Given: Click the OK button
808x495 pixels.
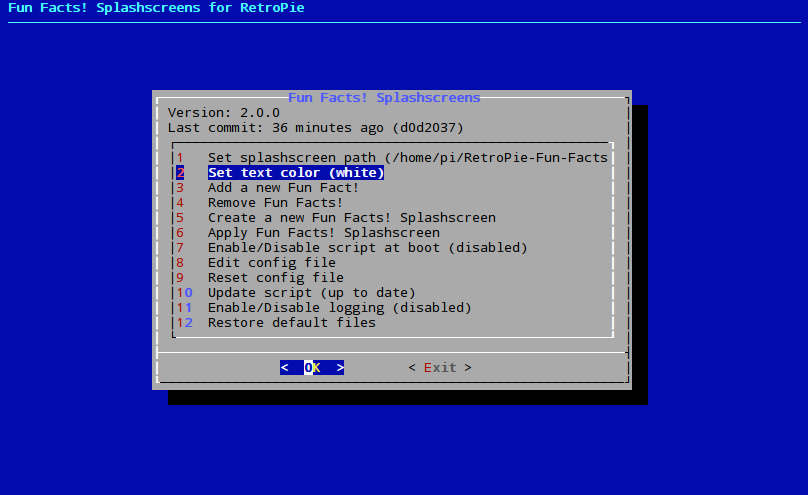Looking at the screenshot, I should coord(312,367).
